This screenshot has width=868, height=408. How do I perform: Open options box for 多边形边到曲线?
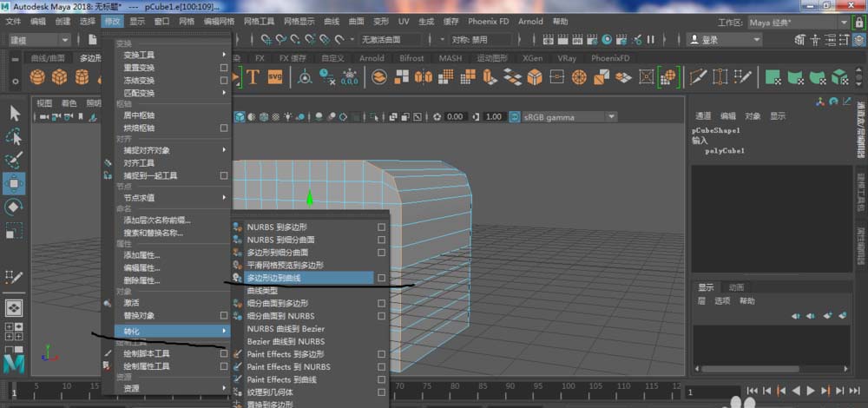click(381, 278)
